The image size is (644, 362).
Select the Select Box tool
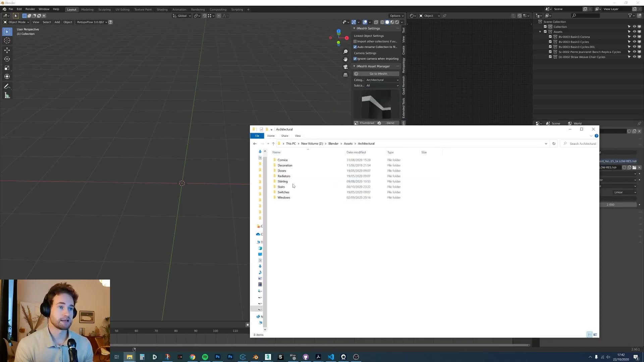[7, 32]
